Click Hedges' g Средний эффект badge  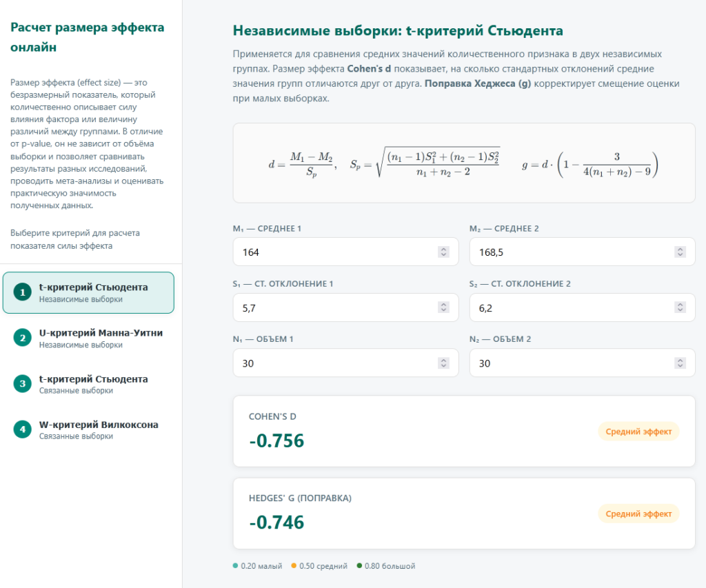coord(638,514)
